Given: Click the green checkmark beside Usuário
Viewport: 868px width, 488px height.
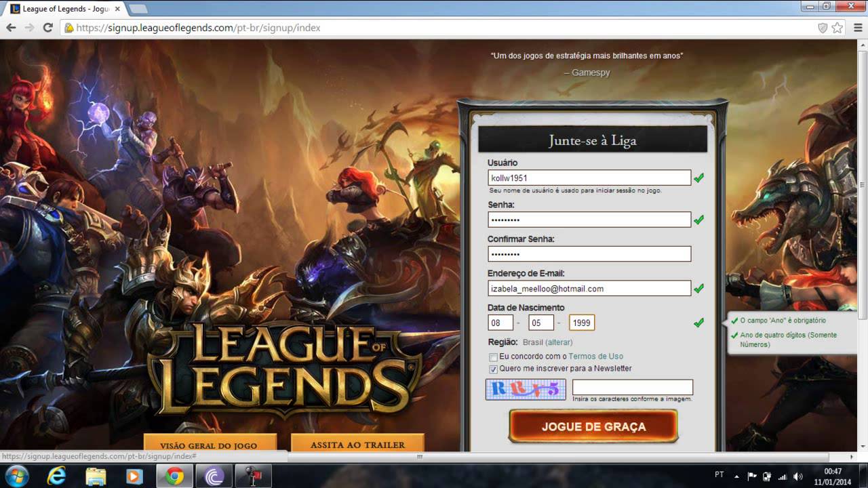Looking at the screenshot, I should coord(698,178).
